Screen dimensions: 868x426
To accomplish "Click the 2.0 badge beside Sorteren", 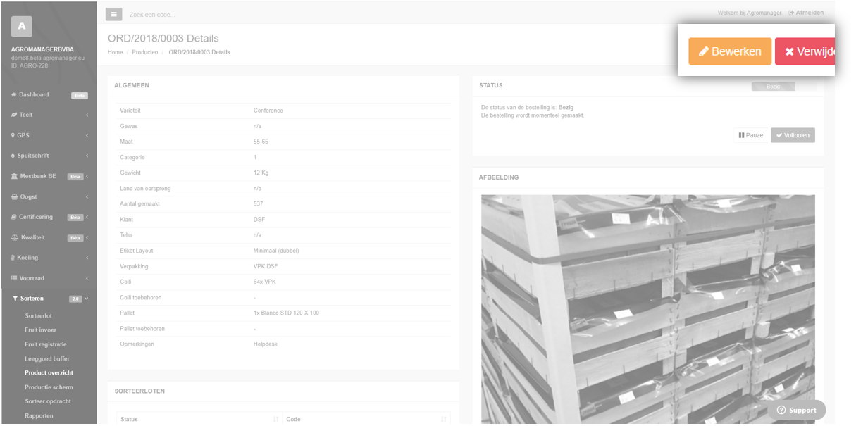I will pyautogui.click(x=75, y=299).
